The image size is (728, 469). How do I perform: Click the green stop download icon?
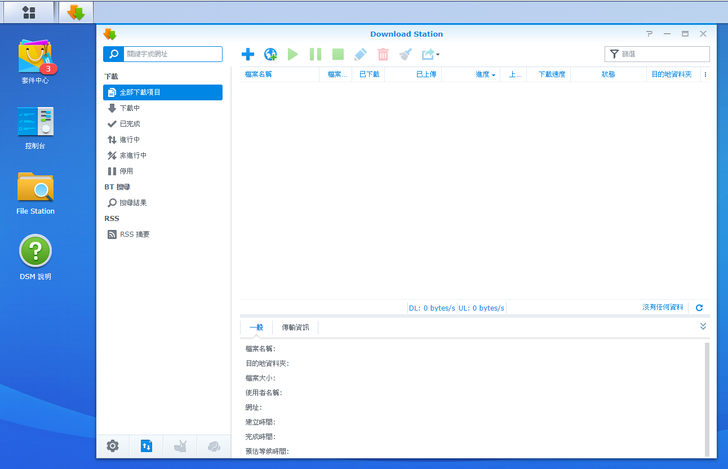point(338,54)
